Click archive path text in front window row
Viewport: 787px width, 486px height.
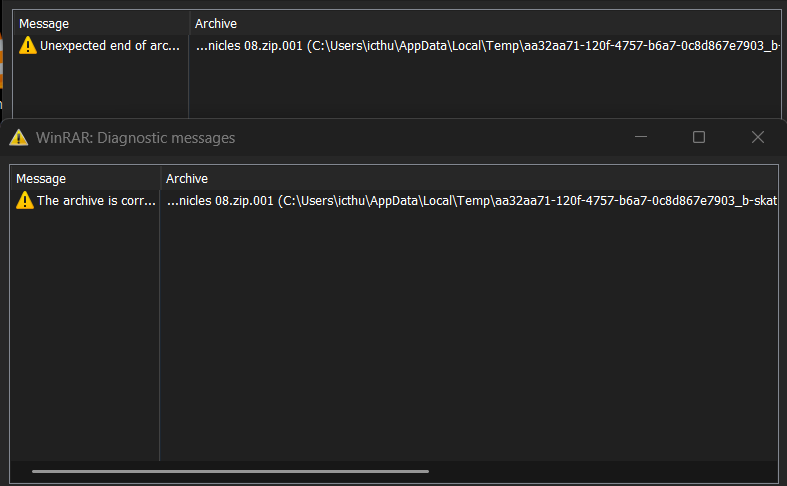471,201
